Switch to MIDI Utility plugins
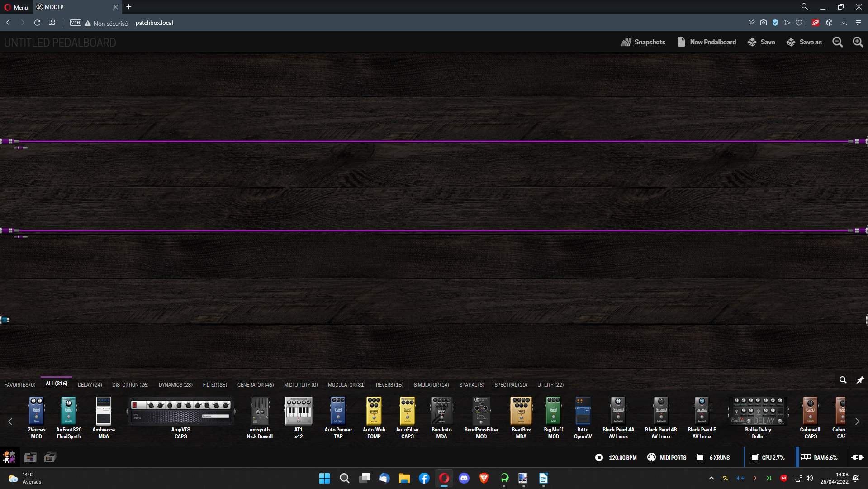Screen dimensions: 868x489 tap(301, 385)
